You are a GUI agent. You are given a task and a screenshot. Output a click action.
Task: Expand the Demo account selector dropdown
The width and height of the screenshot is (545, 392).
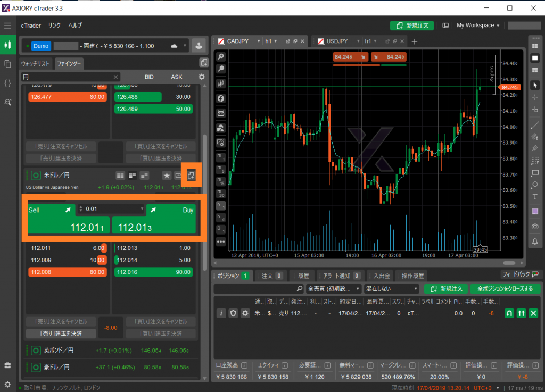[185, 46]
